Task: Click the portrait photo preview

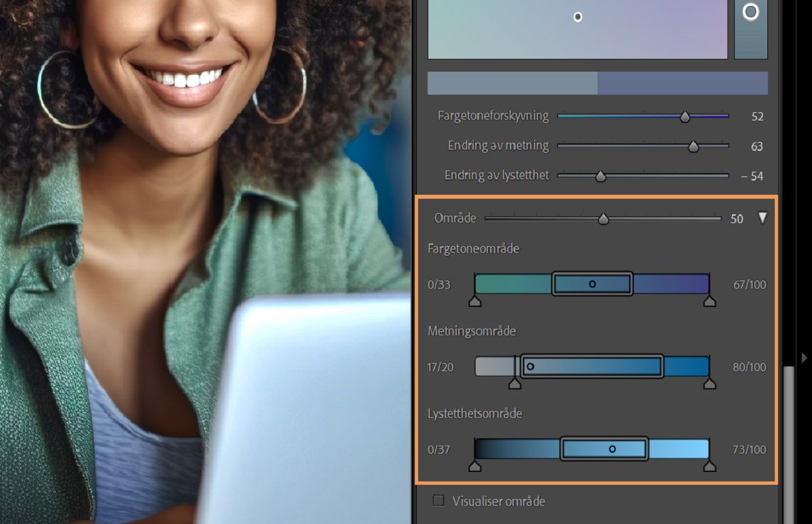Action: pyautogui.click(x=205, y=262)
